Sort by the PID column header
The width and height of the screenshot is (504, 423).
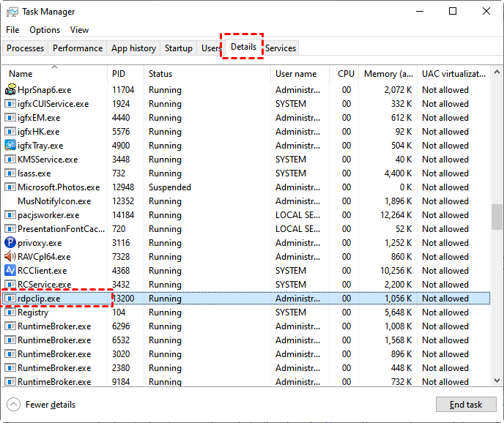(125, 74)
